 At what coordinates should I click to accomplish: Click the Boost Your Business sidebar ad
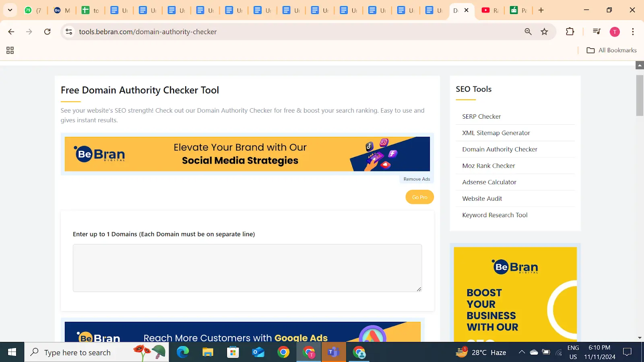point(515,294)
